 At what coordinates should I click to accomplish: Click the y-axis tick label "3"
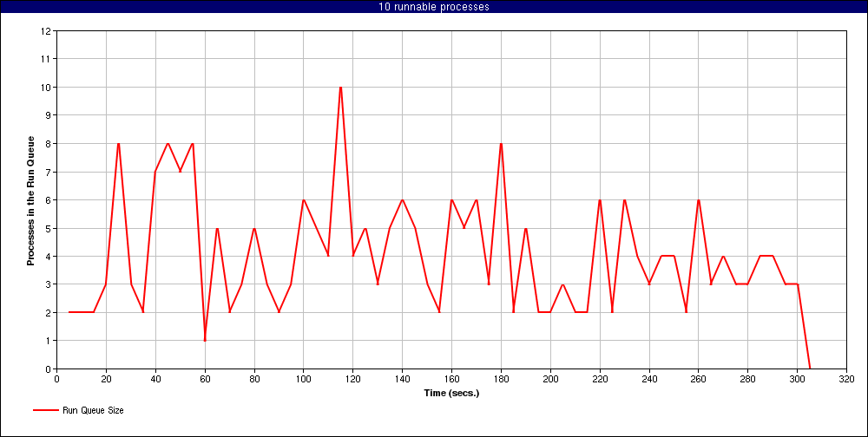[x=49, y=284]
